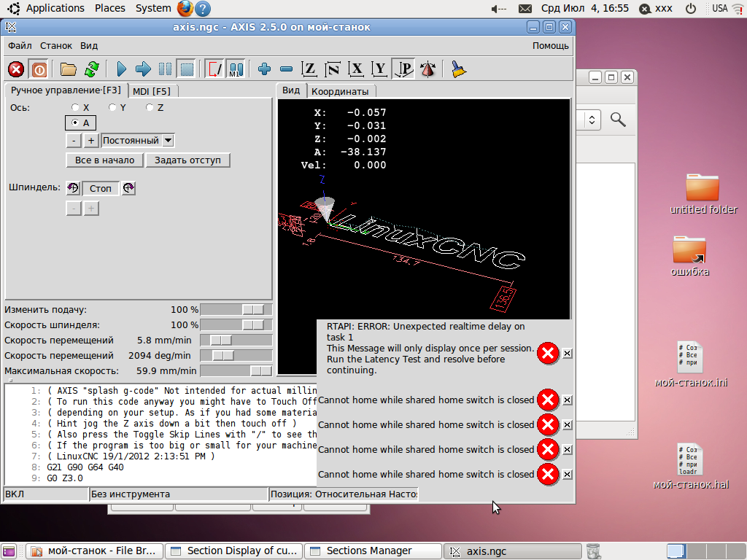Open the Файл menu
Image resolution: width=747 pixels, height=560 pixels.
click(x=20, y=46)
